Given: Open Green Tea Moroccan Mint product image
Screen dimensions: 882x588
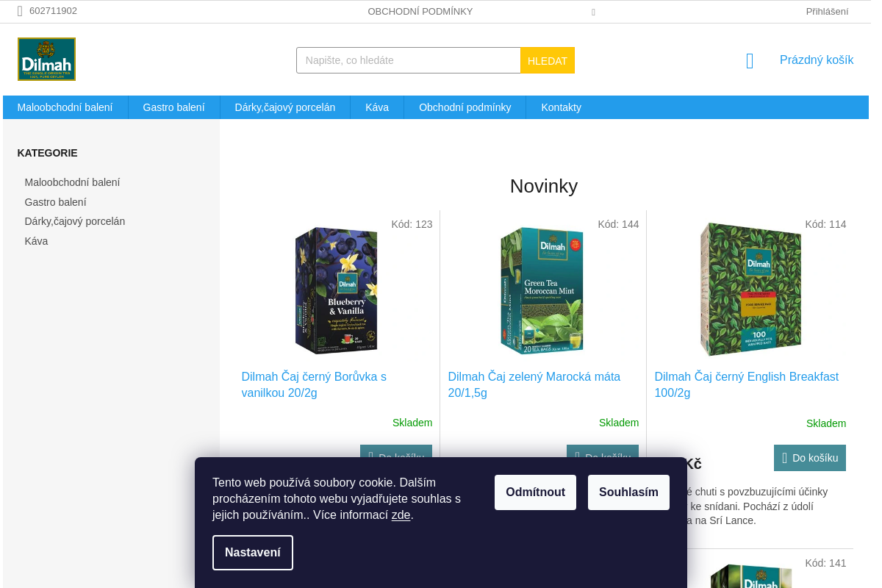Looking at the screenshot, I should click(x=542, y=291).
